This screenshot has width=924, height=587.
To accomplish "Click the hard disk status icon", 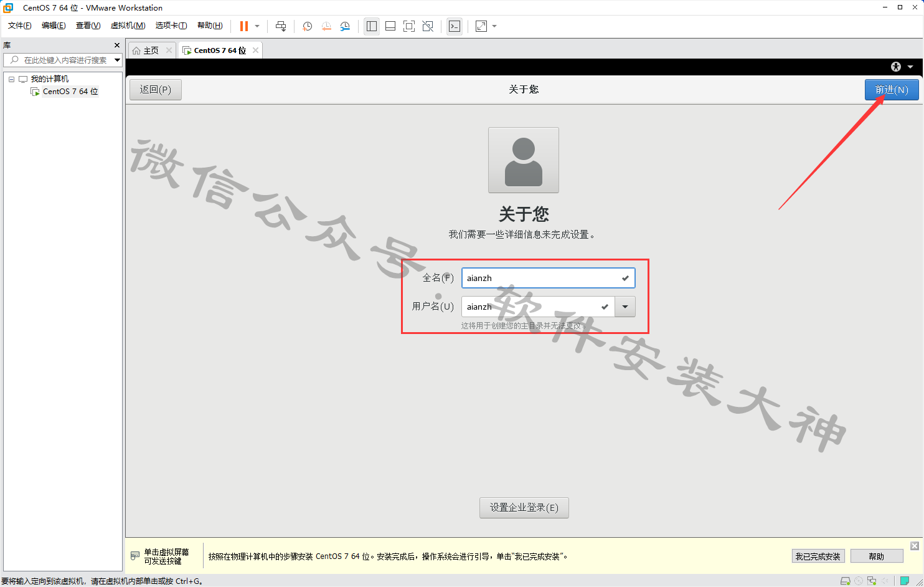I will pyautogui.click(x=846, y=581).
